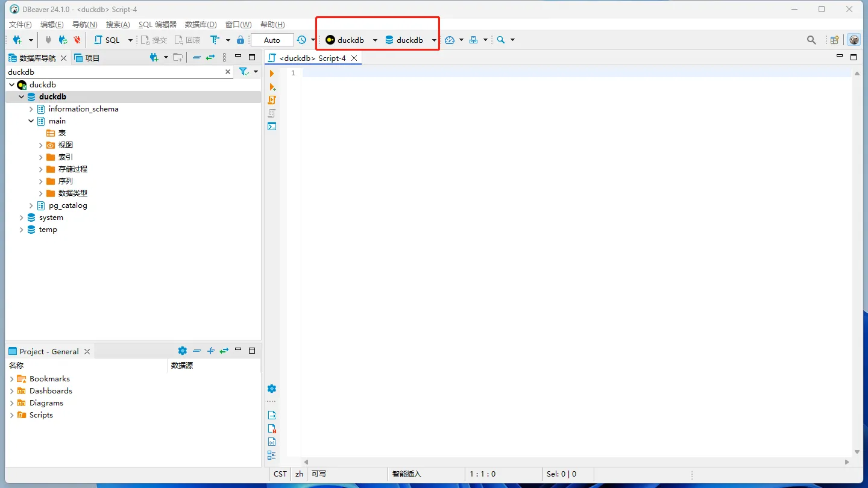The height and width of the screenshot is (488, 868).
Task: Click the gray global search magnifier icon
Action: pos(811,40)
